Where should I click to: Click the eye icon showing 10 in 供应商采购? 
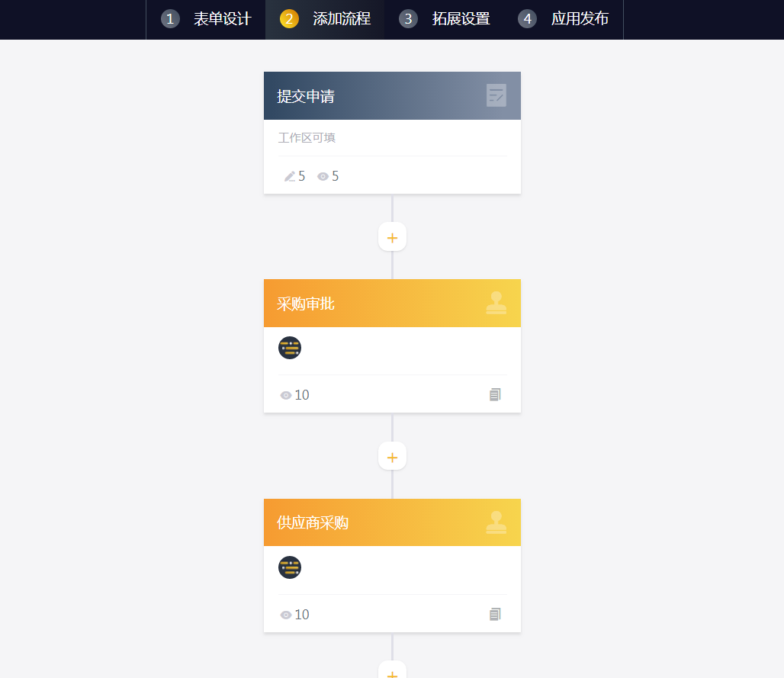pos(285,615)
